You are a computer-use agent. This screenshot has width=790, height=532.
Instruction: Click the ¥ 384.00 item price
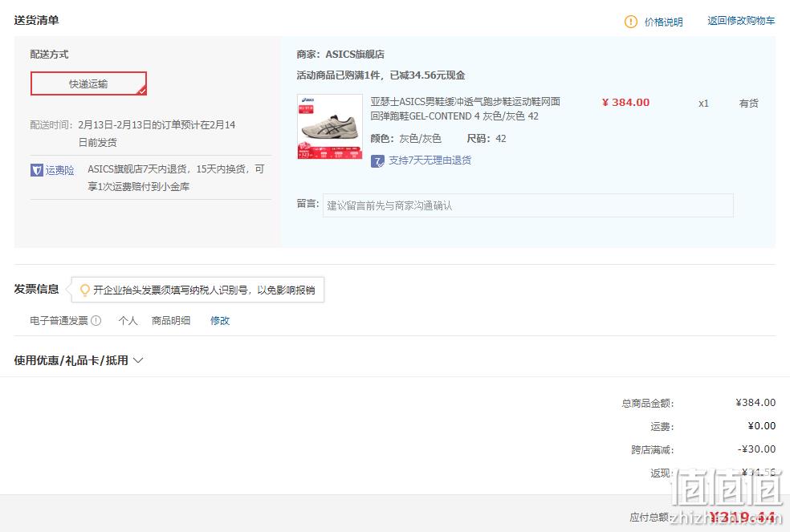(625, 102)
